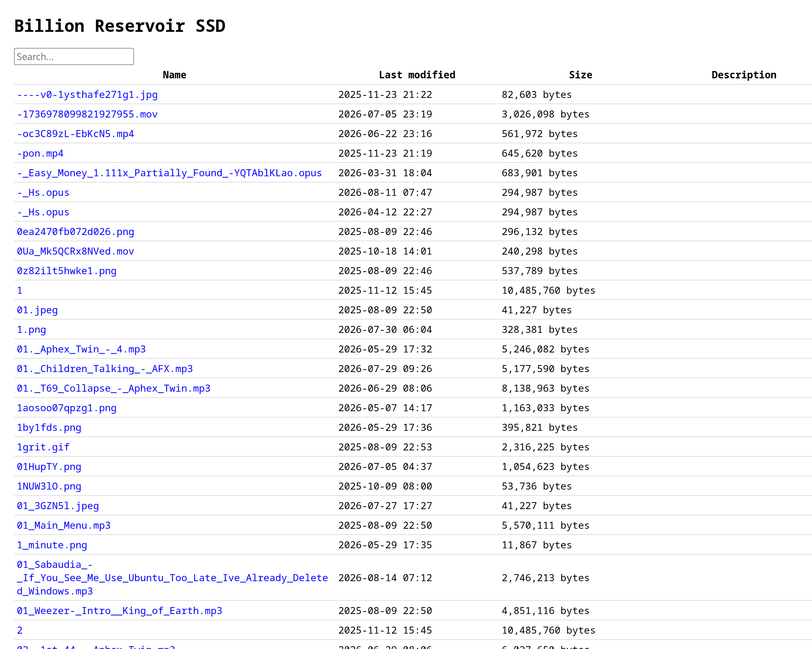This screenshot has height=649, width=812.
Task: Open the file named 1
Action: tap(20, 291)
